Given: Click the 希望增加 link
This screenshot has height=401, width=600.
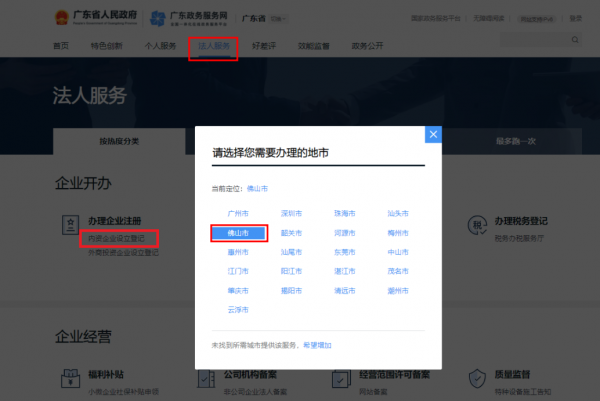Looking at the screenshot, I should tap(318, 344).
